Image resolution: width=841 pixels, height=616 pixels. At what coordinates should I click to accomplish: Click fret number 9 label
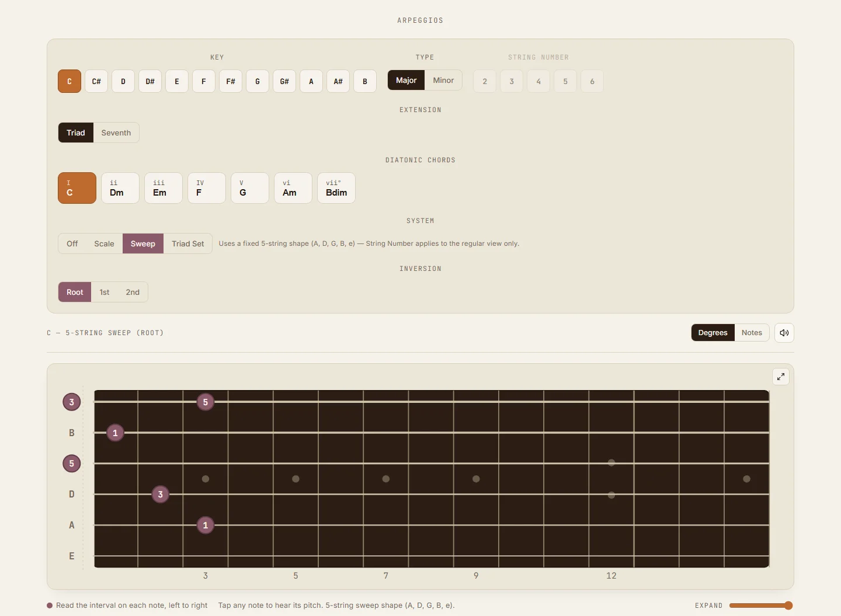point(476,576)
